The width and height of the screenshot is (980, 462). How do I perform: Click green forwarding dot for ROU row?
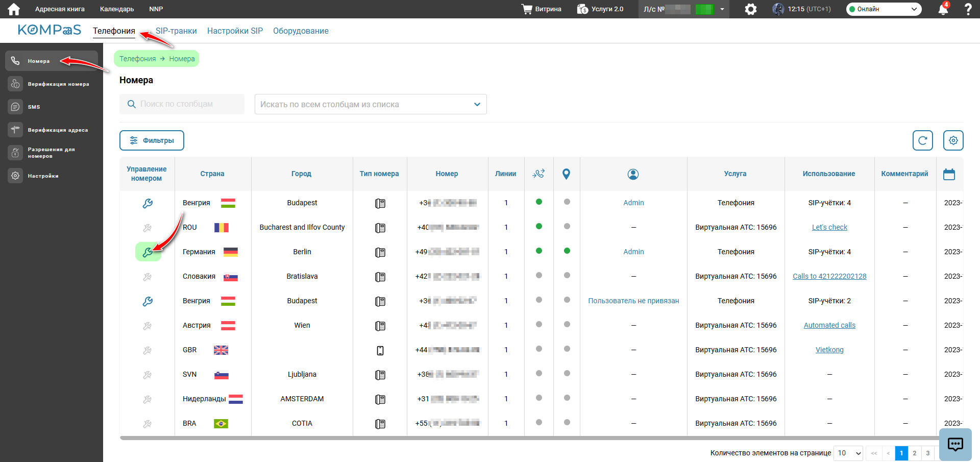[539, 226]
